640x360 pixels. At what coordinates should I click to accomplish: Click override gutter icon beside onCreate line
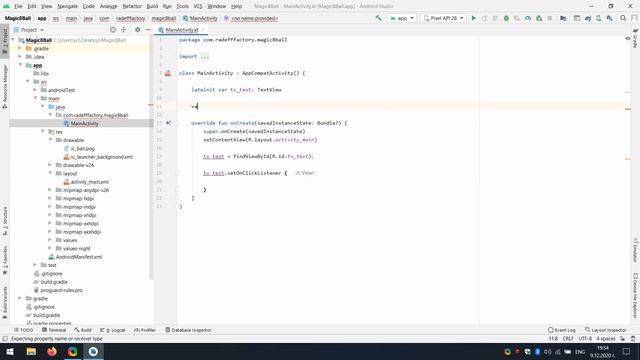pyautogui.click(x=168, y=123)
